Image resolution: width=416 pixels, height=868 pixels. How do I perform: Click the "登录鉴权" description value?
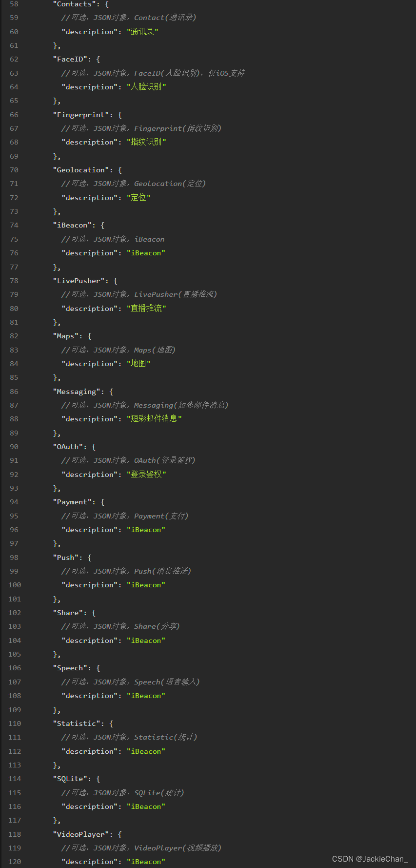(x=146, y=475)
